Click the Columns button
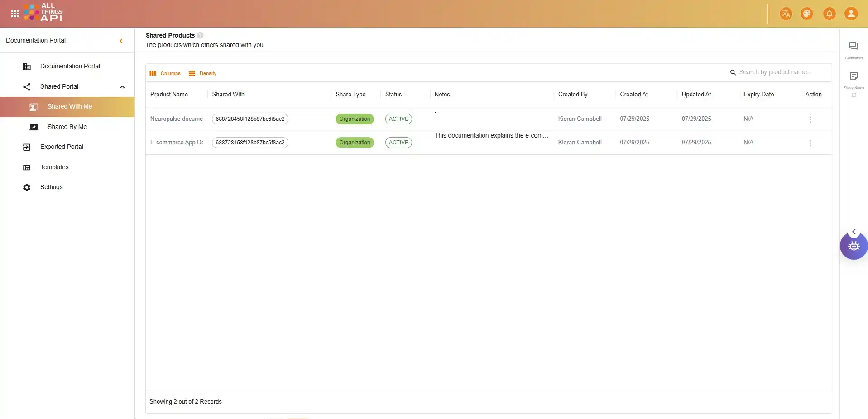Image resolution: width=868 pixels, height=419 pixels. tap(165, 73)
